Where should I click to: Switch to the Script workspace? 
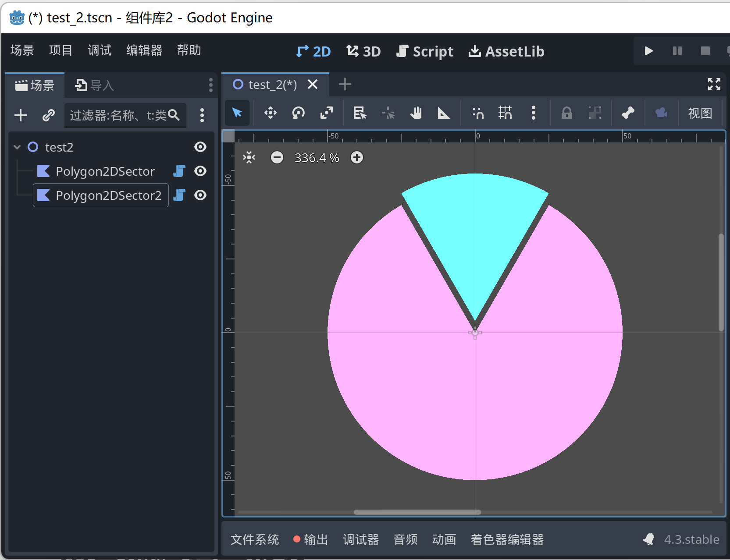425,52
